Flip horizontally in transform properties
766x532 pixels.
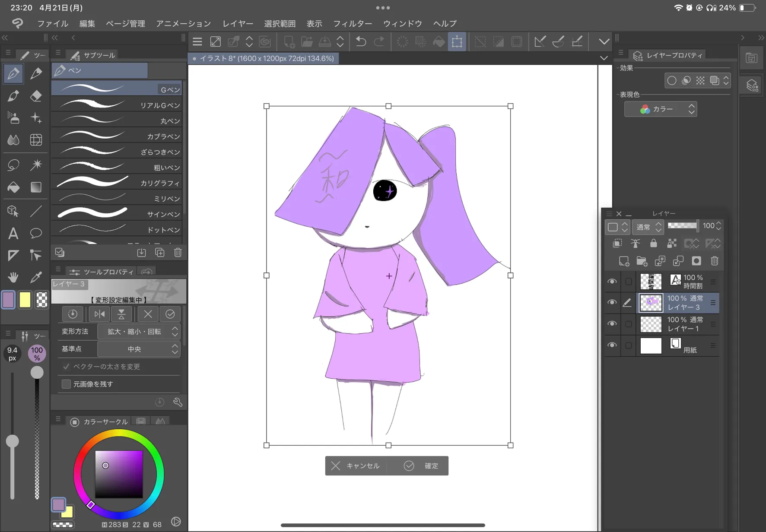pyautogui.click(x=99, y=314)
